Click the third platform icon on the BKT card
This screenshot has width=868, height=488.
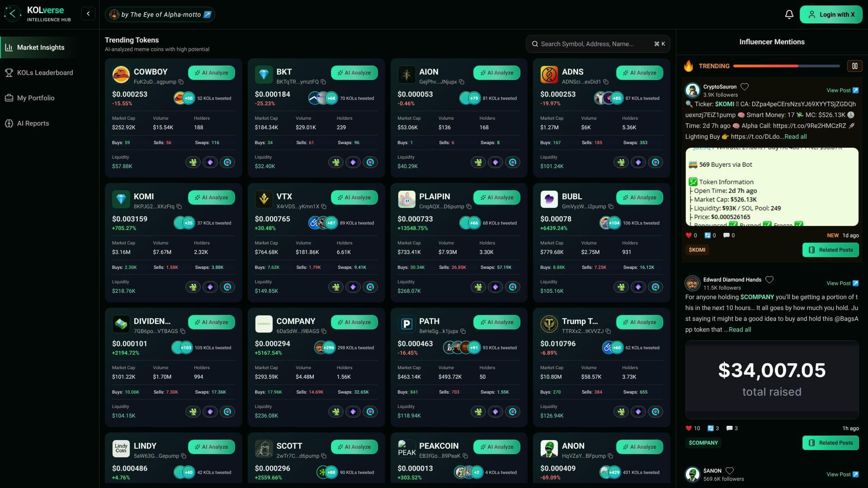tap(370, 162)
